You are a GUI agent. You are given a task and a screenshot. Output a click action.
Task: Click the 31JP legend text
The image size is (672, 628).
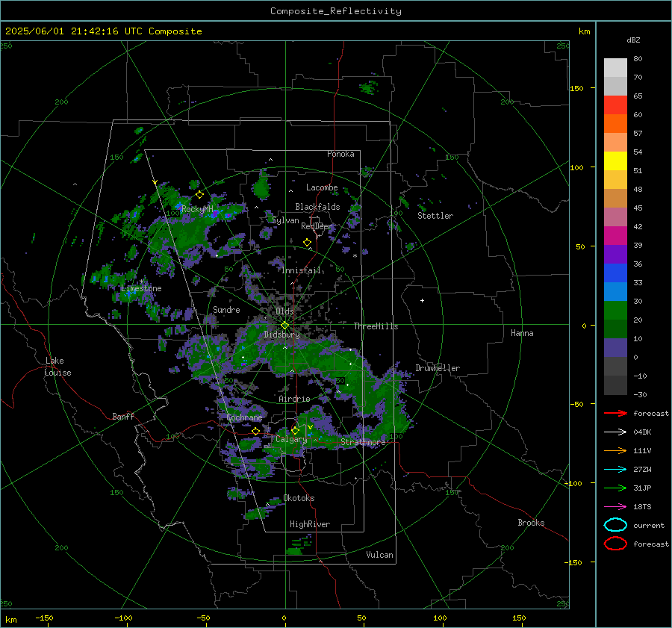[642, 488]
